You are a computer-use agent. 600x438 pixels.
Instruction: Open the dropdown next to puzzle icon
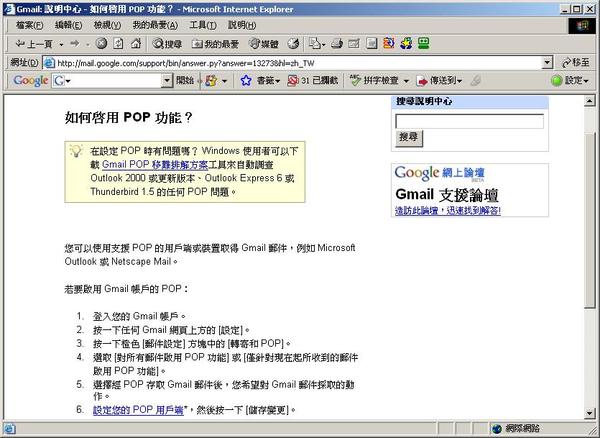[x=224, y=81]
